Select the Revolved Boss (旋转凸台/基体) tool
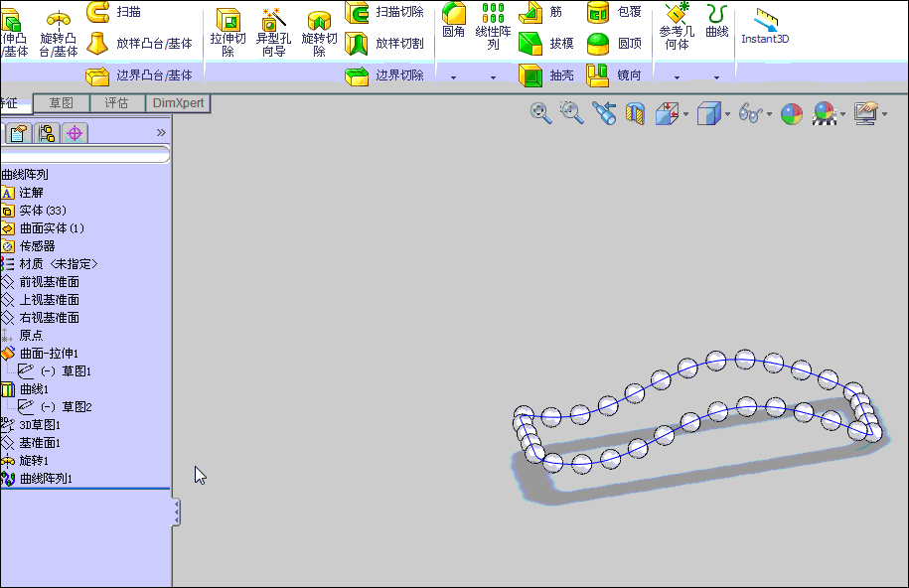 [59, 34]
